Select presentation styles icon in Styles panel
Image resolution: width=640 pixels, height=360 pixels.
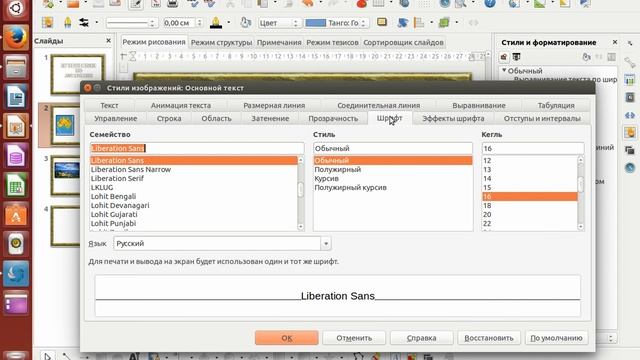point(516,57)
